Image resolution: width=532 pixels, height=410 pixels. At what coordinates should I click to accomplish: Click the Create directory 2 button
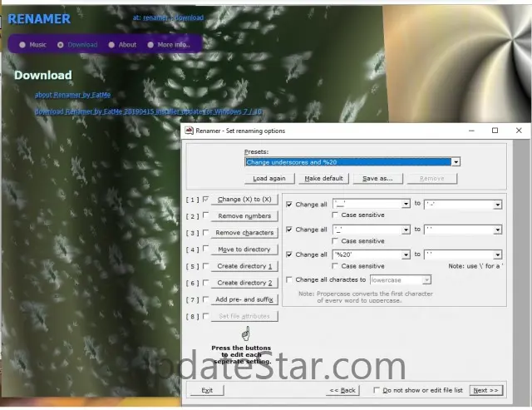click(244, 283)
